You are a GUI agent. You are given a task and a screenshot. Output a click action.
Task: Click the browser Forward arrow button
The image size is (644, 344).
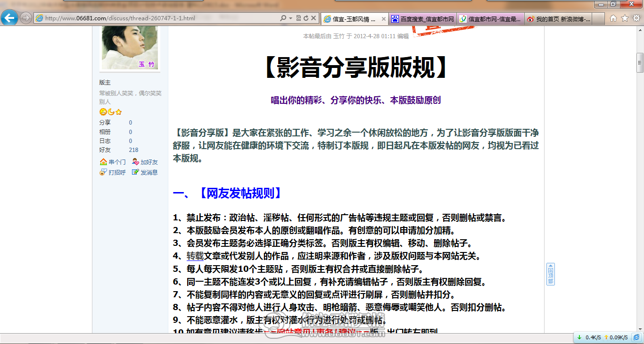(x=26, y=18)
